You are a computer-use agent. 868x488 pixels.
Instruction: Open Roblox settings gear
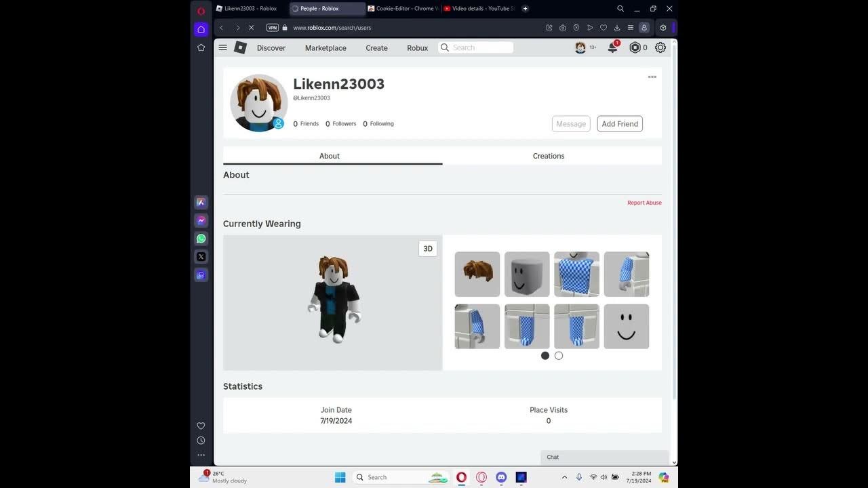pyautogui.click(x=660, y=47)
